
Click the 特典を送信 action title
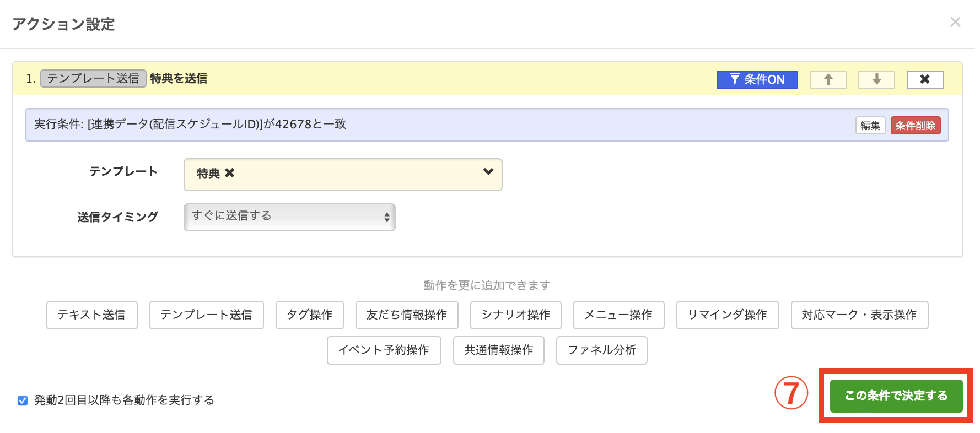point(179,79)
